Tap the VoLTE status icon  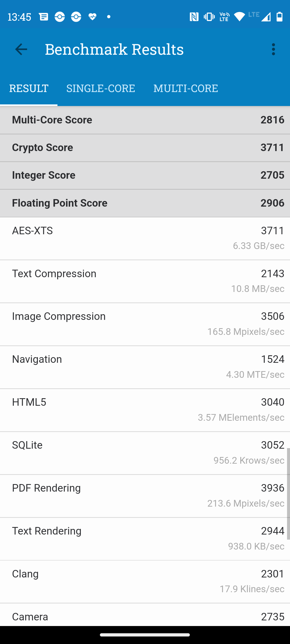point(224,17)
